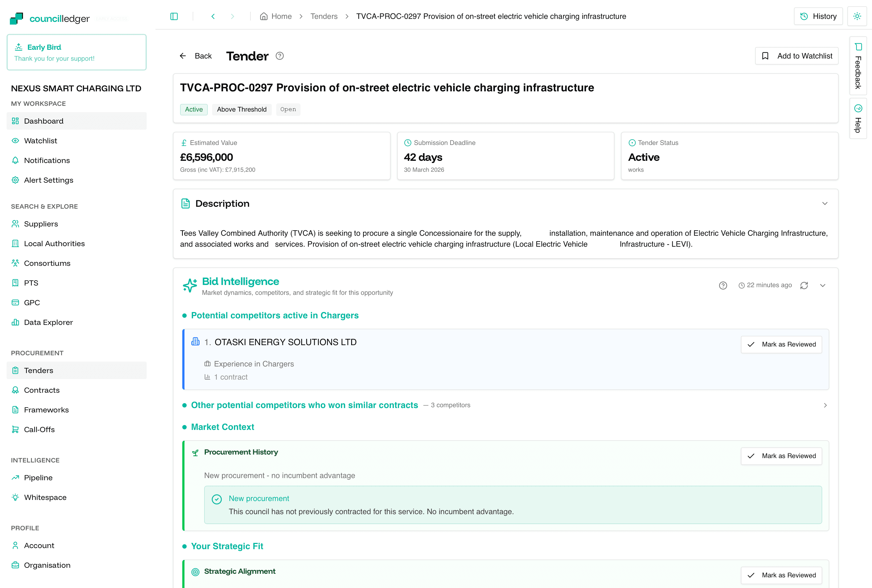Image resolution: width=872 pixels, height=588 pixels.
Task: Click the Your Strategic Fit heading
Action: pos(227,546)
